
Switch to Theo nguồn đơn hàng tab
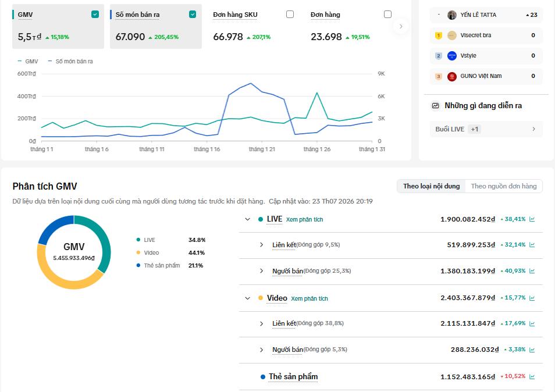(503, 186)
